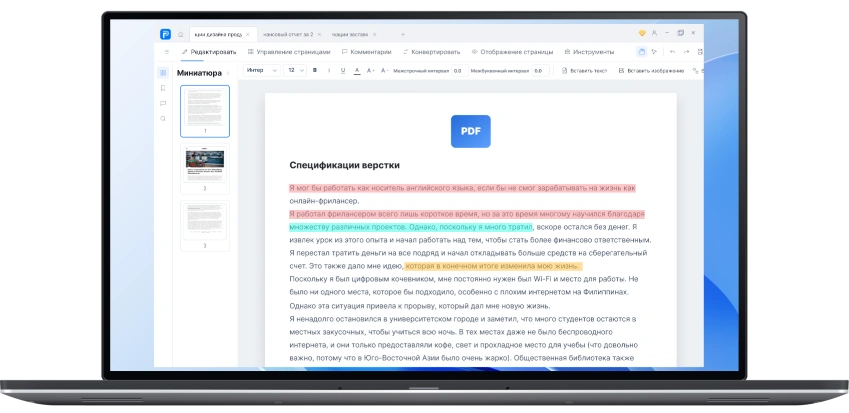Click the line starting 'Посольку я был цифровым'
The height and width of the screenshot is (413, 849).
point(464,279)
